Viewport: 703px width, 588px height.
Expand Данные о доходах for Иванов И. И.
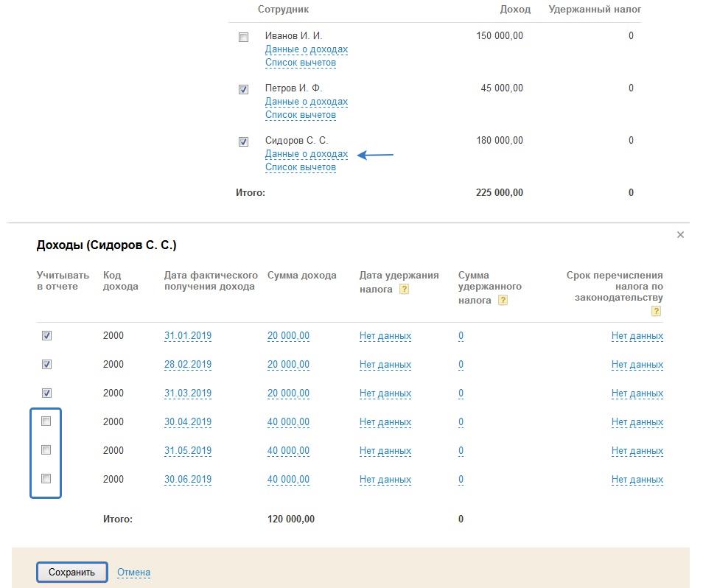pyautogui.click(x=306, y=49)
